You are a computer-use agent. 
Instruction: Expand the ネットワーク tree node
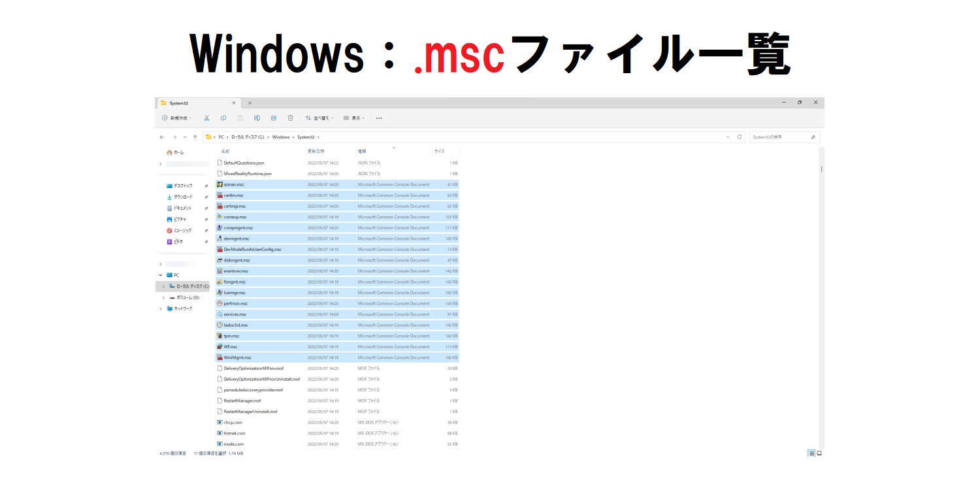161,308
